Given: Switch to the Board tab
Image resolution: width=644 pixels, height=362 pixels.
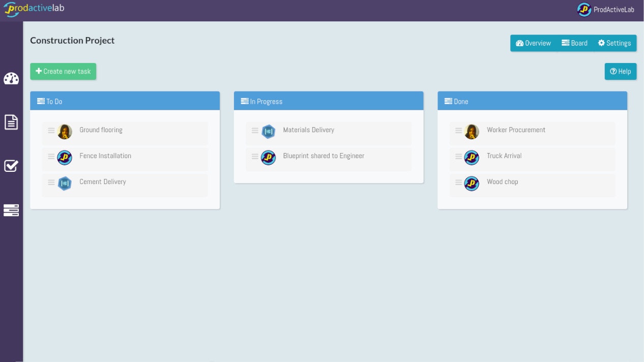Looking at the screenshot, I should click(x=574, y=43).
